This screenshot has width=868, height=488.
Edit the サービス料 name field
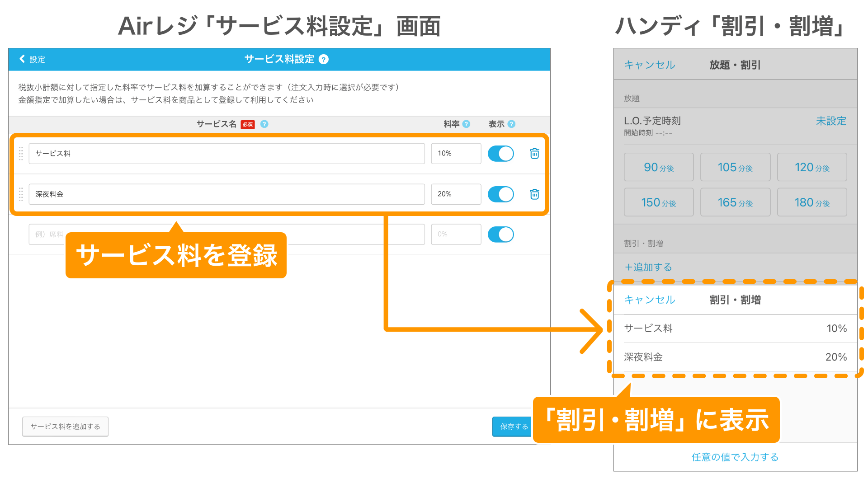pyautogui.click(x=226, y=154)
